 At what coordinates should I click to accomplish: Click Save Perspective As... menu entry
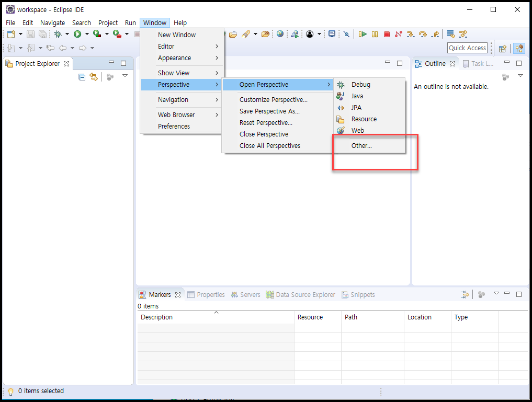[x=278, y=111]
